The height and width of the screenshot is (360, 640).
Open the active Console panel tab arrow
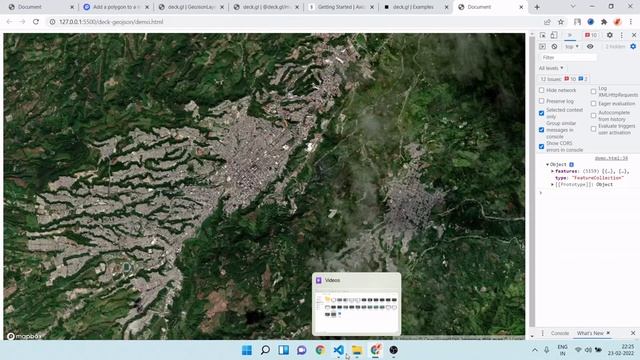tap(570, 35)
